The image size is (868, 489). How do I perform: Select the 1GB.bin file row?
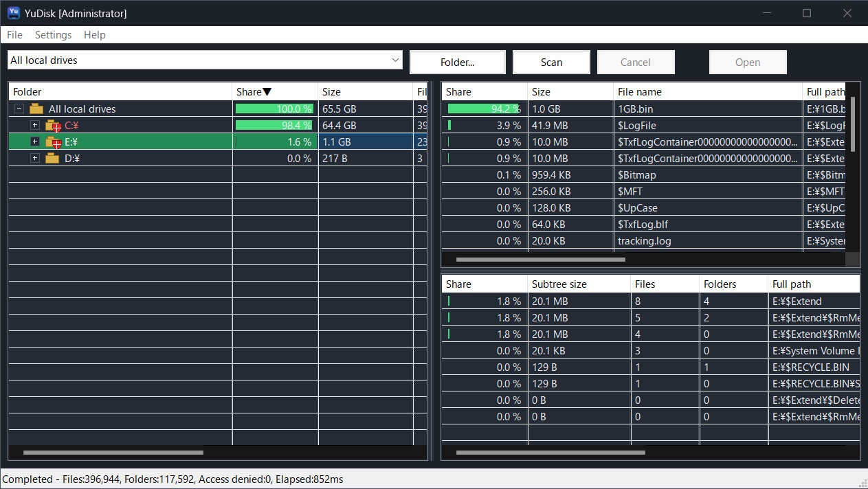643,109
